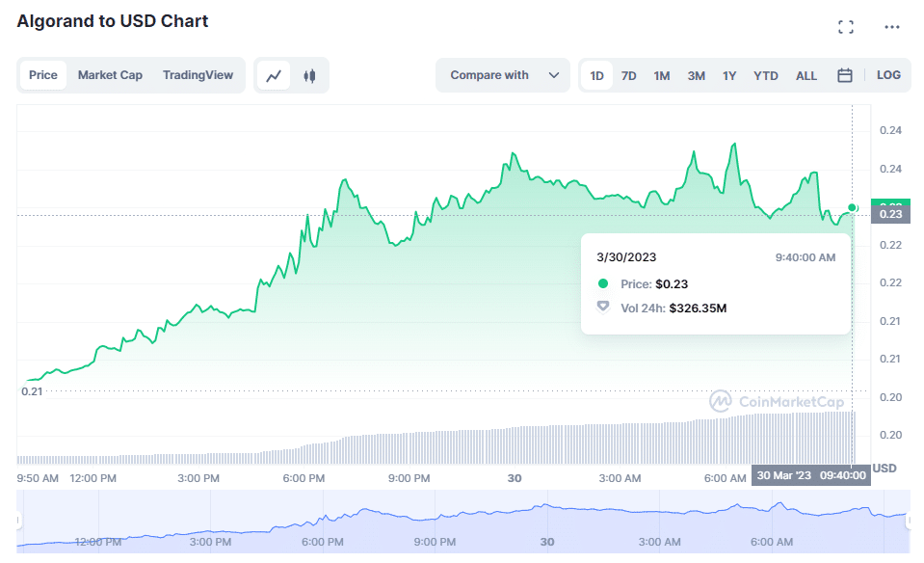The height and width of the screenshot is (563, 924).
Task: Click the green price marker dot
Action: 853,207
